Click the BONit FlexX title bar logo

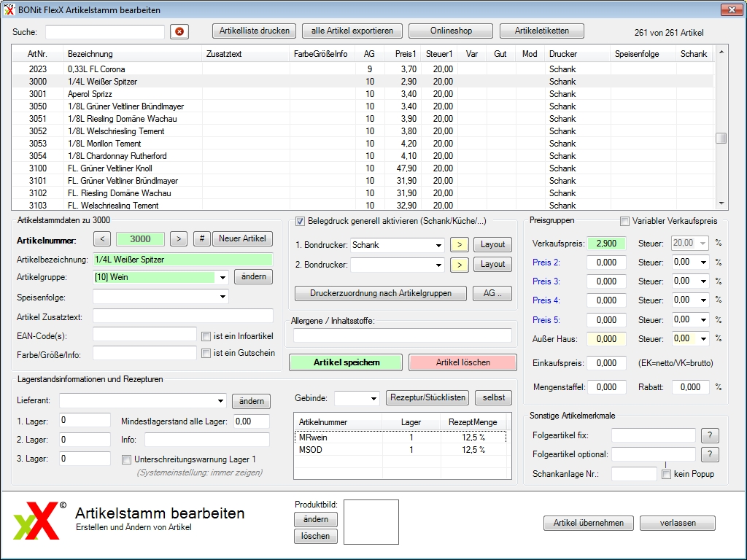tap(9, 9)
